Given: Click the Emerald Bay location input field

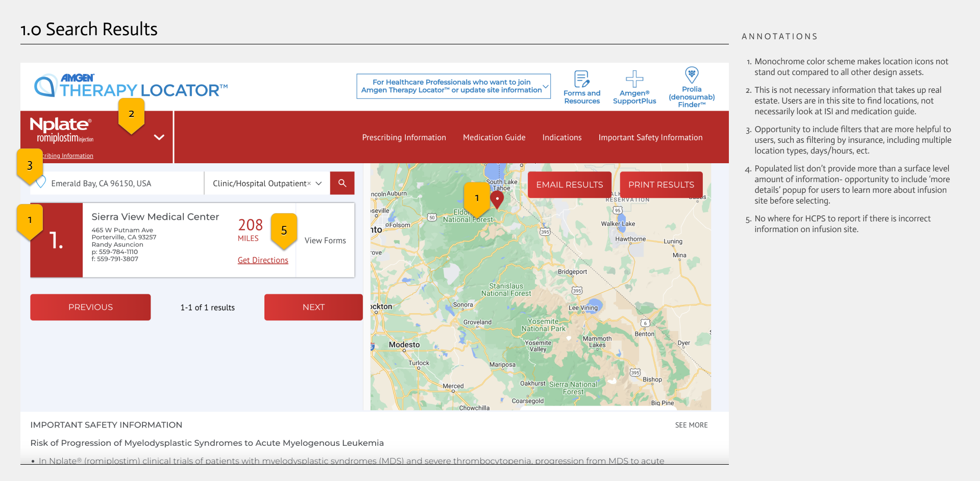Looking at the screenshot, I should (117, 184).
